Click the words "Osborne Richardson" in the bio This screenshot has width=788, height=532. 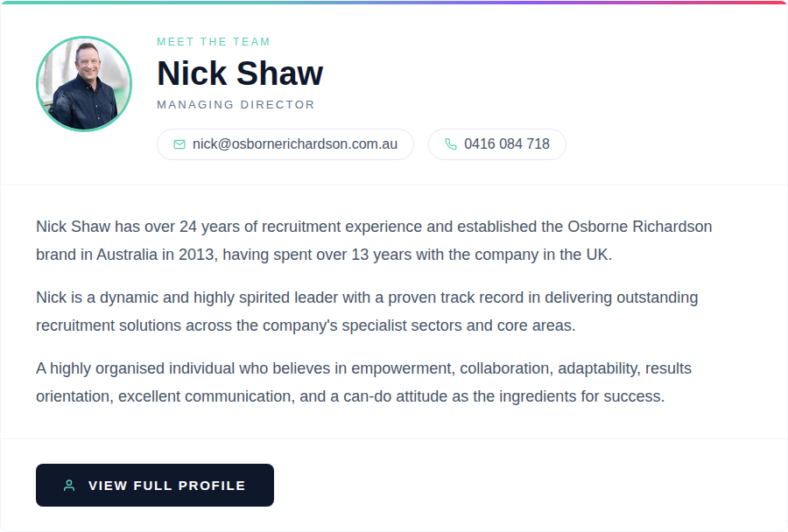(x=640, y=227)
